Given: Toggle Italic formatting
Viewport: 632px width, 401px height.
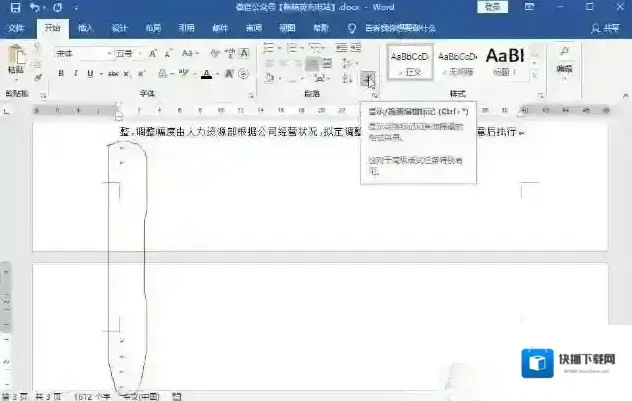Looking at the screenshot, I should (76, 74).
